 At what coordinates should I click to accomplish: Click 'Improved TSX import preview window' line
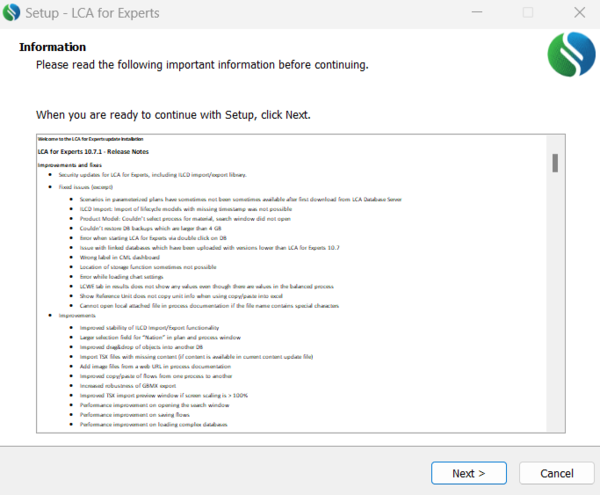pyautogui.click(x=163, y=395)
